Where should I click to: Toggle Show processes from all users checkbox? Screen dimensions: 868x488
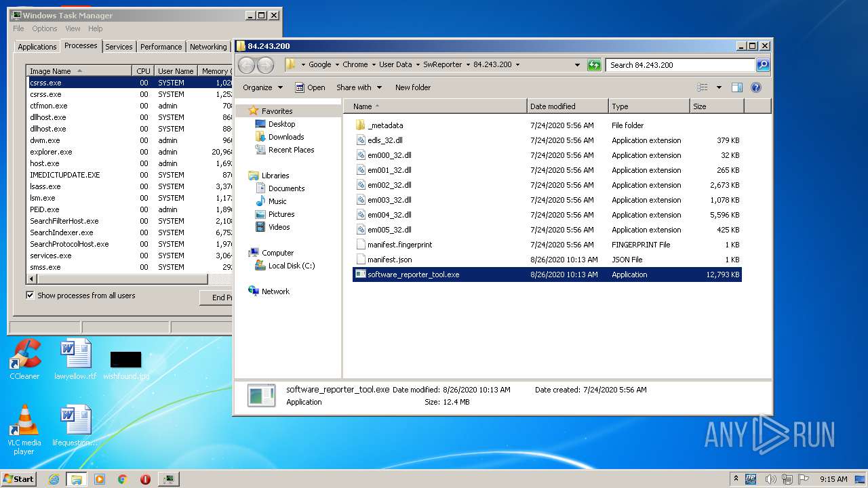click(30, 296)
